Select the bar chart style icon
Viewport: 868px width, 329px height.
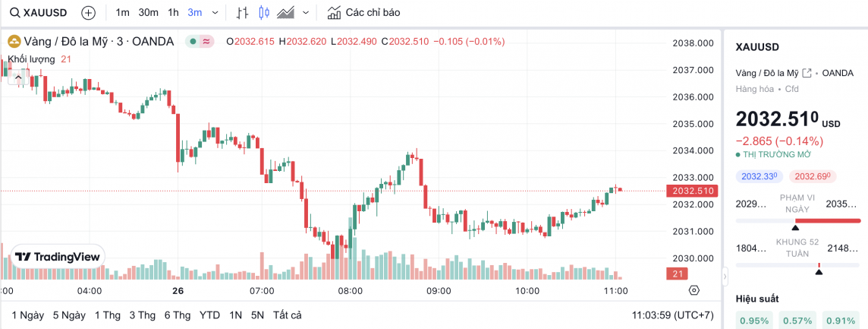242,13
